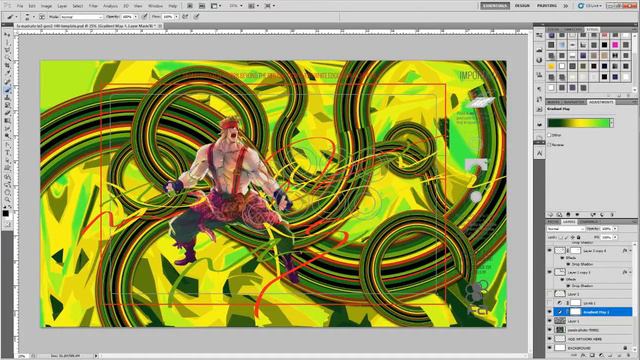Enable the Dither checkbox
This screenshot has width=640, height=360.
(549, 135)
